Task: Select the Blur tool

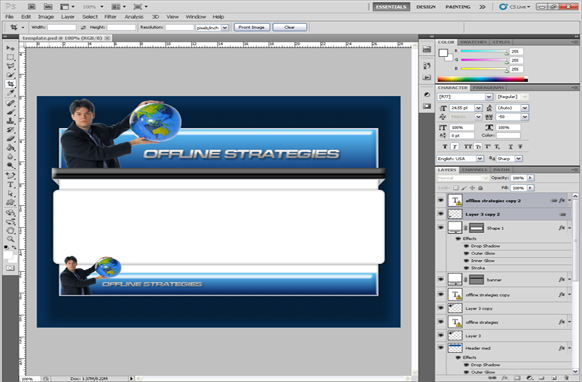Action: click(x=10, y=157)
